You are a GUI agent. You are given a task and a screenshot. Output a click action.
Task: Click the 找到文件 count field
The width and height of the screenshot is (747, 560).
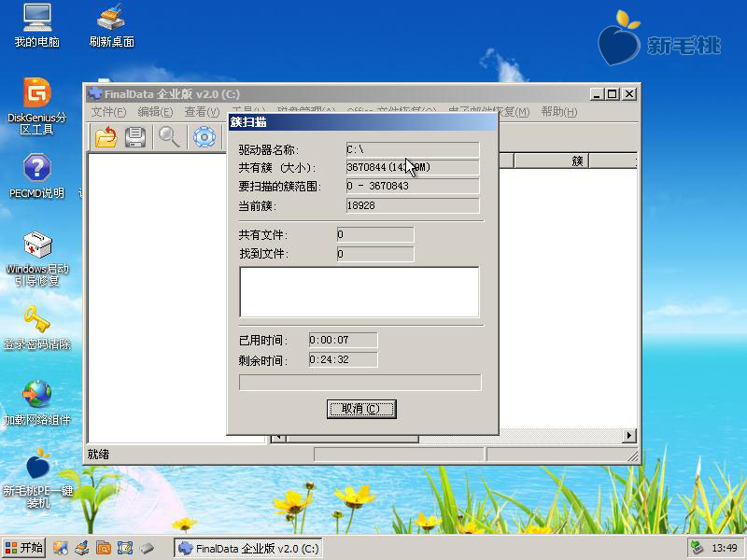tap(375, 254)
